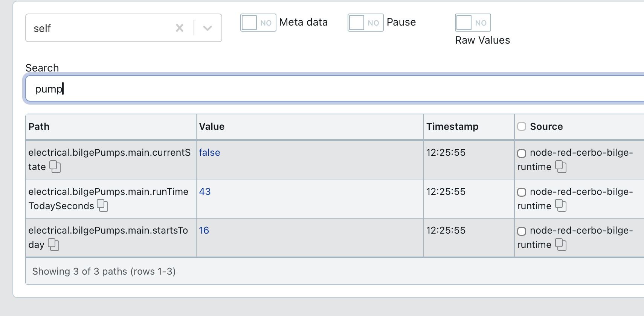The height and width of the screenshot is (316, 644).
Task: Copy source name in currentState row
Action: point(561,167)
